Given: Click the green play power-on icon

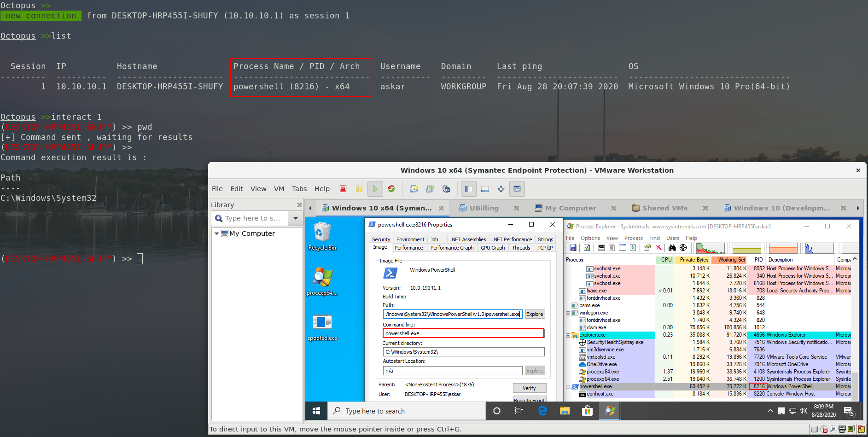Looking at the screenshot, I should point(375,189).
